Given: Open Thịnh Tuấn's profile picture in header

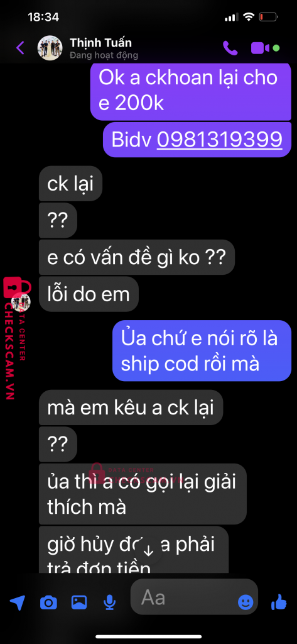Looking at the screenshot, I should tap(50, 48).
